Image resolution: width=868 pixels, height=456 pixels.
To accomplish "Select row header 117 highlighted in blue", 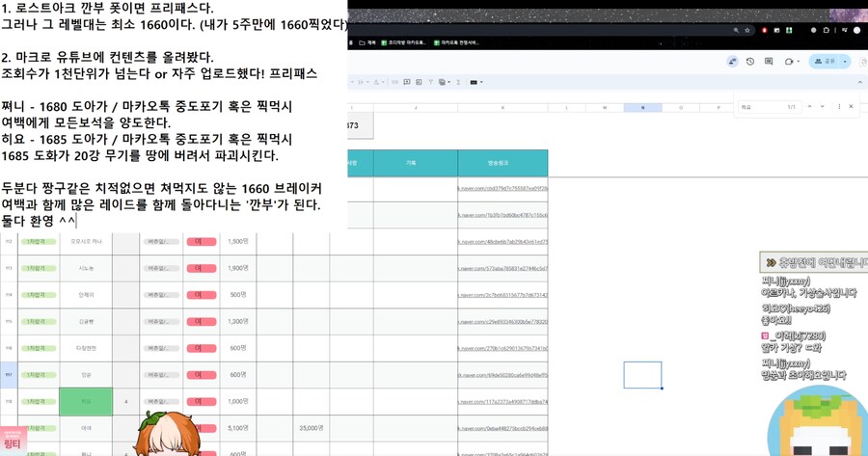I will [9, 375].
